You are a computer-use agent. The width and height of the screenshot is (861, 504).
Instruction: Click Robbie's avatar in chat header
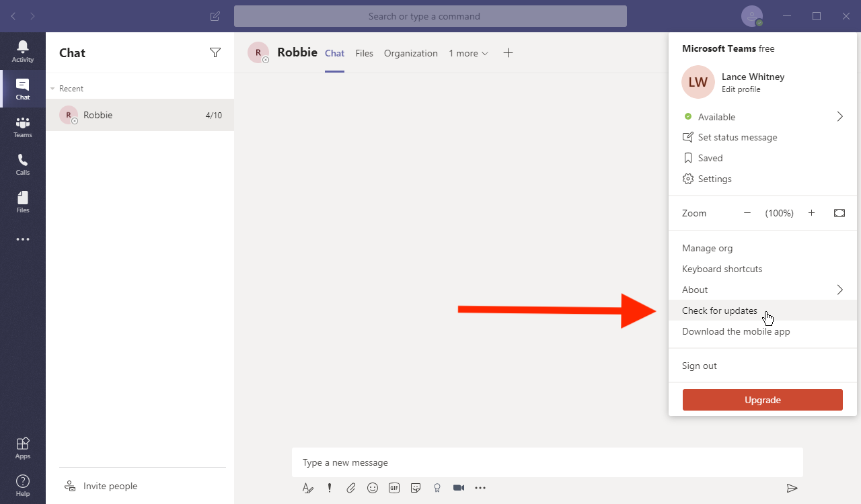point(258,52)
